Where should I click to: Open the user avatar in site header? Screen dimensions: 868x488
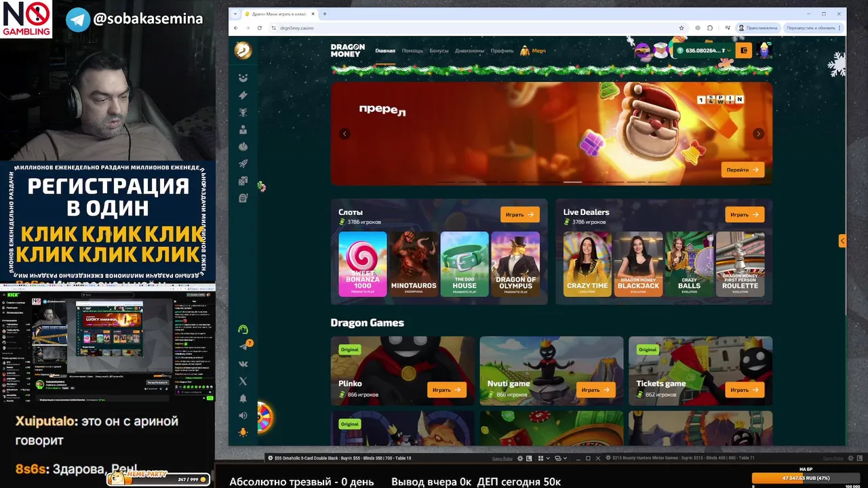tap(765, 50)
